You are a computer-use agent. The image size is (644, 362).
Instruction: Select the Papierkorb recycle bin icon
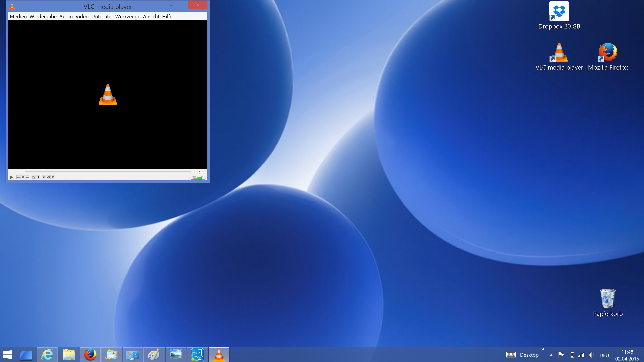pyautogui.click(x=608, y=303)
